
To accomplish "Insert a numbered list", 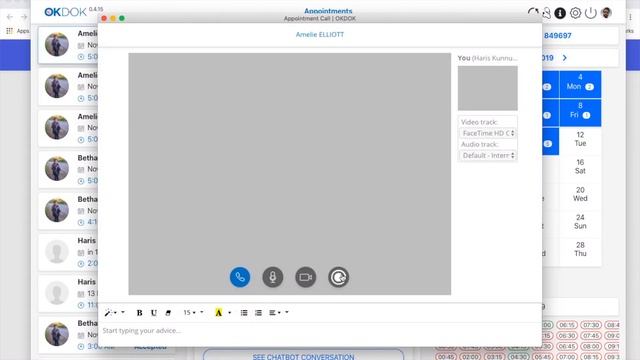I will [x=258, y=313].
